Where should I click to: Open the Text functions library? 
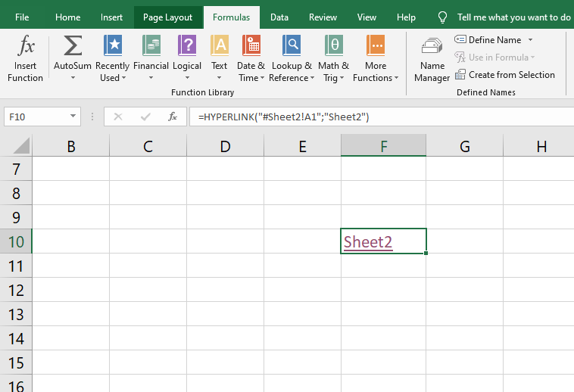[x=220, y=59]
